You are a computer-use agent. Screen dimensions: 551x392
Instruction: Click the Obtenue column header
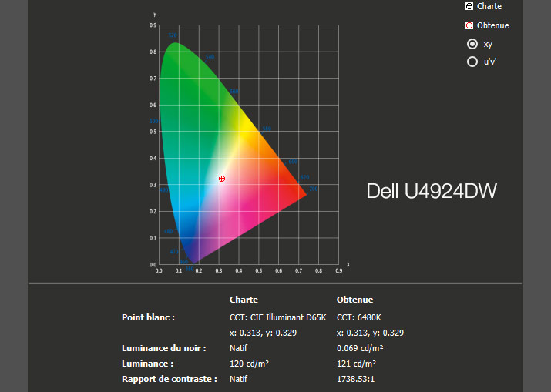pos(354,300)
